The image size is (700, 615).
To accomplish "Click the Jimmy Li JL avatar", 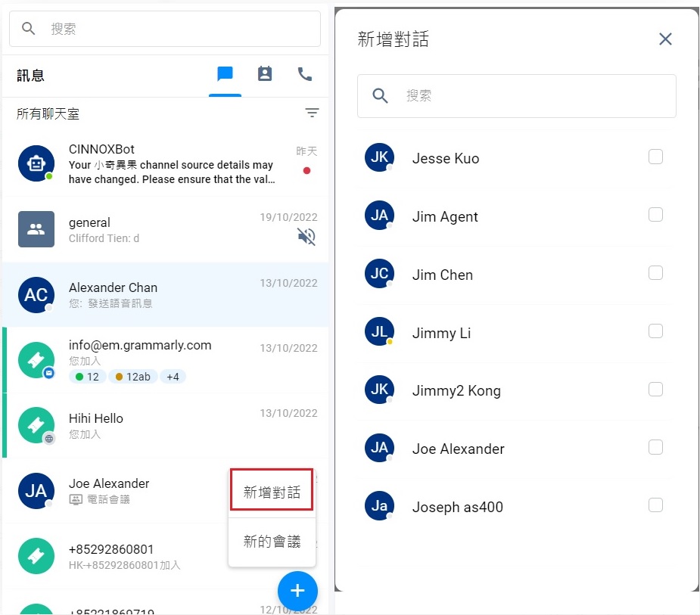I will [379, 331].
